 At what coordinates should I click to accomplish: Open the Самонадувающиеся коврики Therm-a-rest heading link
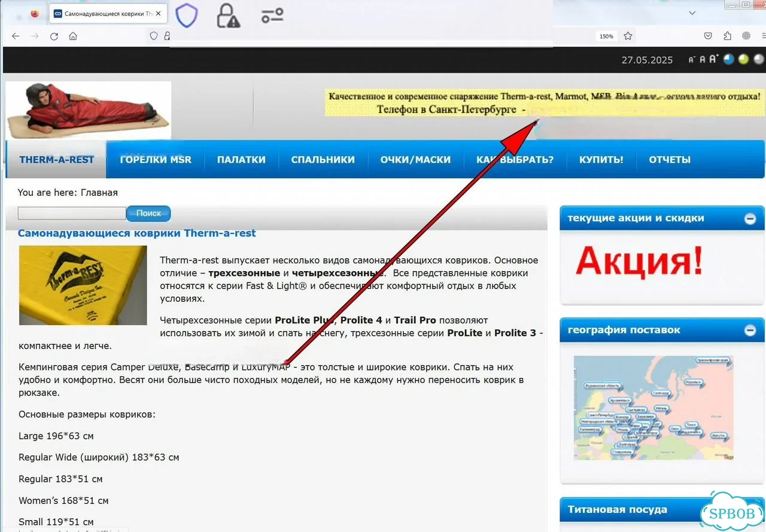pos(137,233)
